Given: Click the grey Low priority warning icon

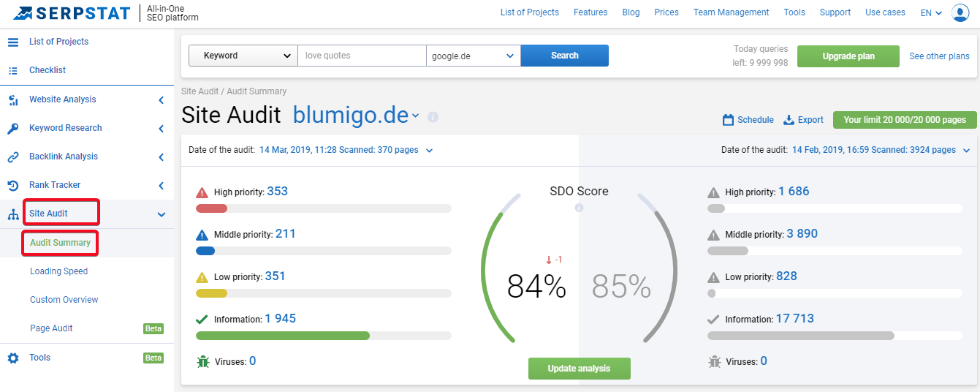Looking at the screenshot, I should [714, 277].
